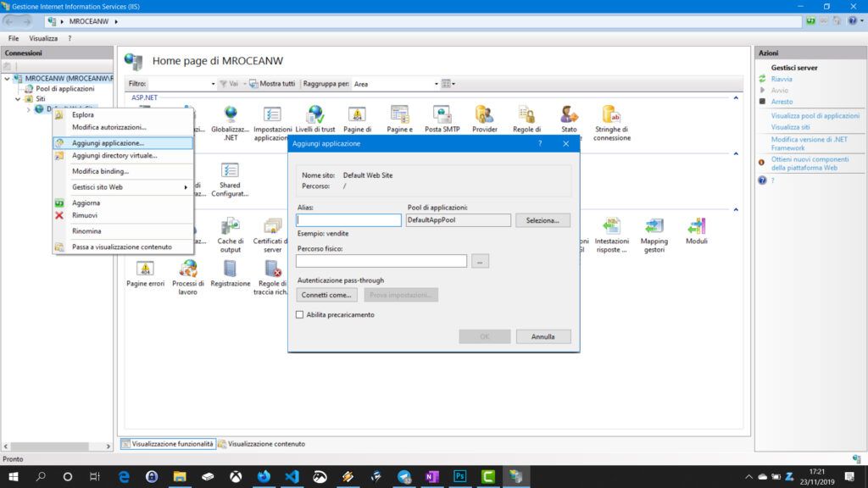Open Shared Configuration icon
Viewport: 868px width, 488px height.
click(230, 180)
